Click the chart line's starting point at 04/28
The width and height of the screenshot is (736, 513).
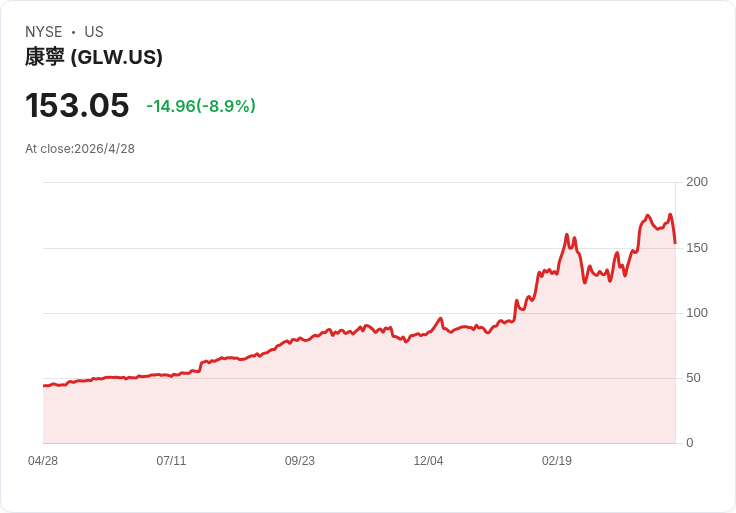click(44, 386)
